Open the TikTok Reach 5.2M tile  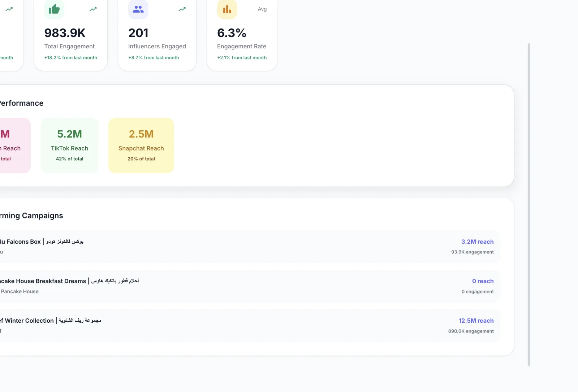pos(70,145)
